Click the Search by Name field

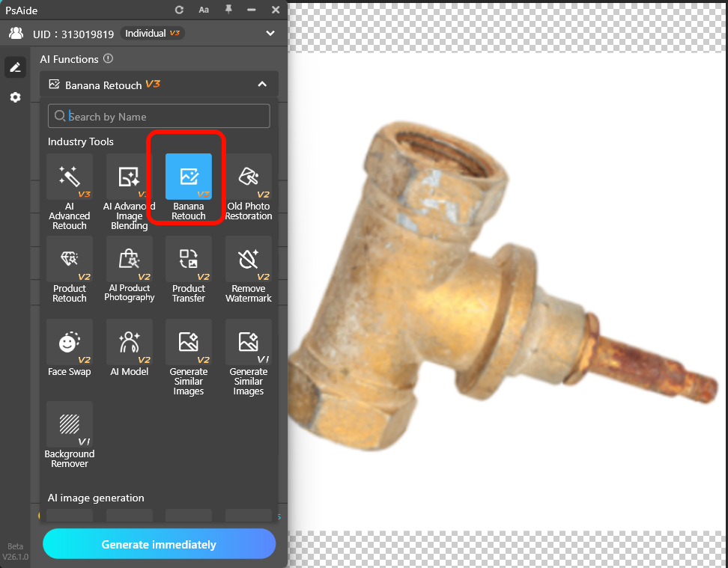[159, 116]
